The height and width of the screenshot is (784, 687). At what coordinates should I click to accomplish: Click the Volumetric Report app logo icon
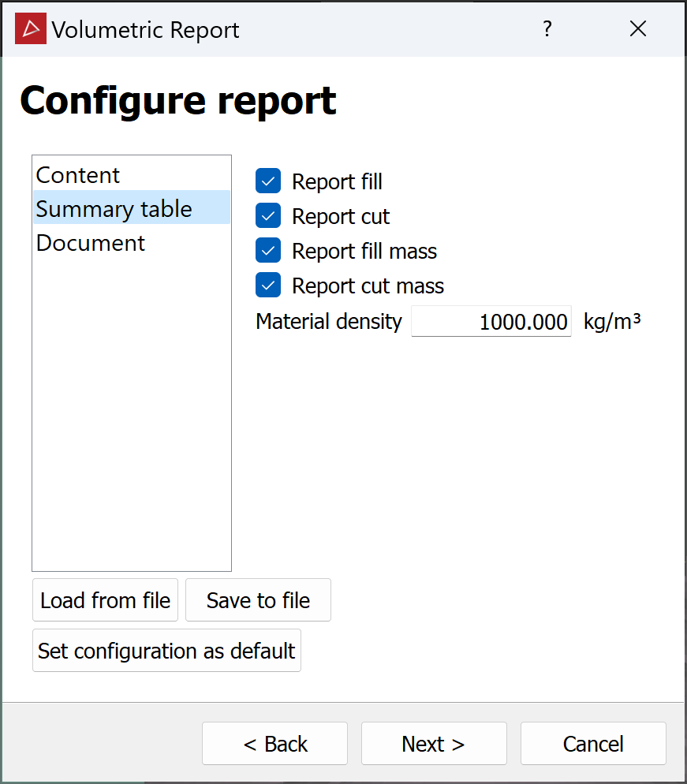pyautogui.click(x=31, y=29)
